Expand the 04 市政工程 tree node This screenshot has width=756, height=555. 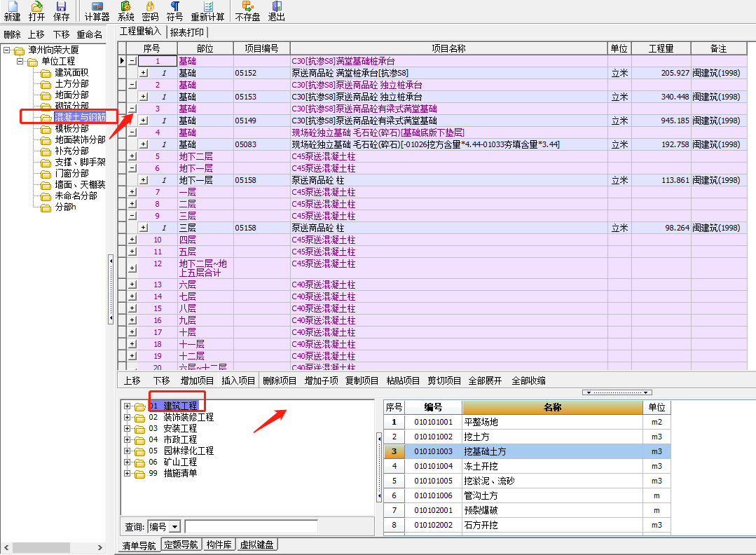[128, 440]
